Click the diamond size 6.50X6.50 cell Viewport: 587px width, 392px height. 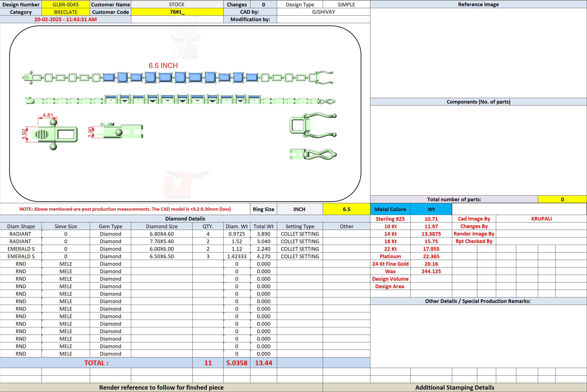pyautogui.click(x=162, y=256)
